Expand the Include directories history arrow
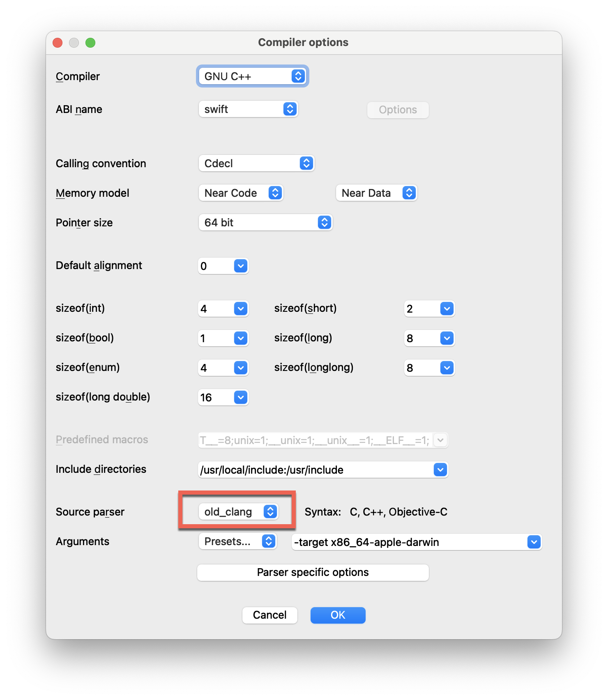Screen dimensions: 608x700 440,470
